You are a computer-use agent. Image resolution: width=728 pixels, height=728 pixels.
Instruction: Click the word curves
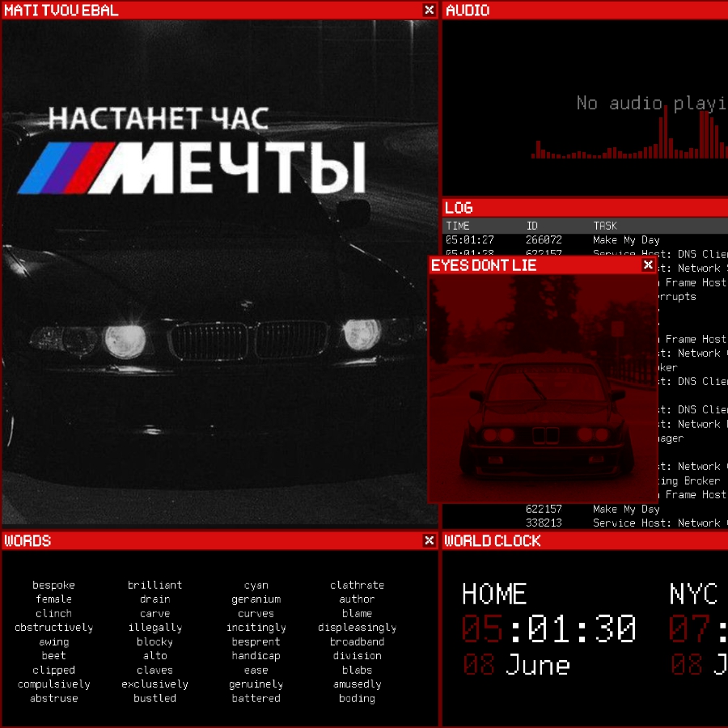coord(256,613)
